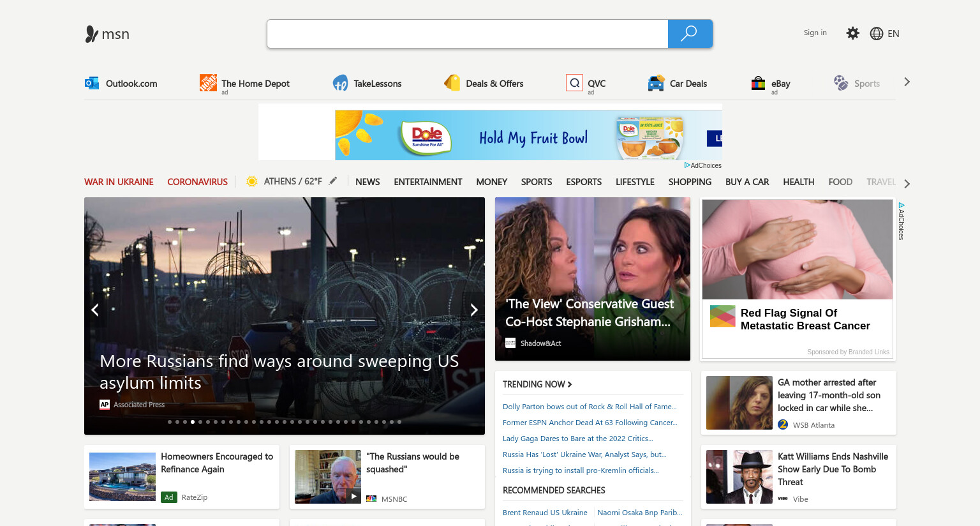Click the EN language label
Viewport: 980px width, 526px height.
coord(893,34)
